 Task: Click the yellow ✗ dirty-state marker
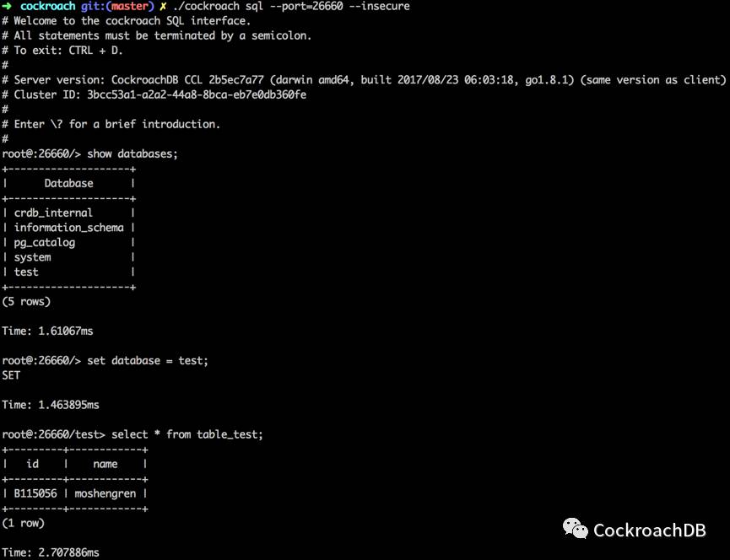pyautogui.click(x=163, y=6)
